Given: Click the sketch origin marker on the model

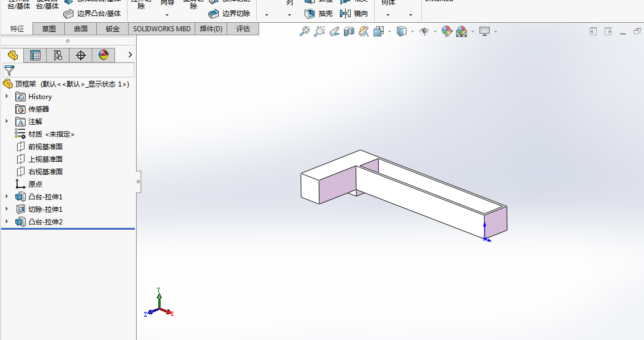Looking at the screenshot, I should click(485, 239).
